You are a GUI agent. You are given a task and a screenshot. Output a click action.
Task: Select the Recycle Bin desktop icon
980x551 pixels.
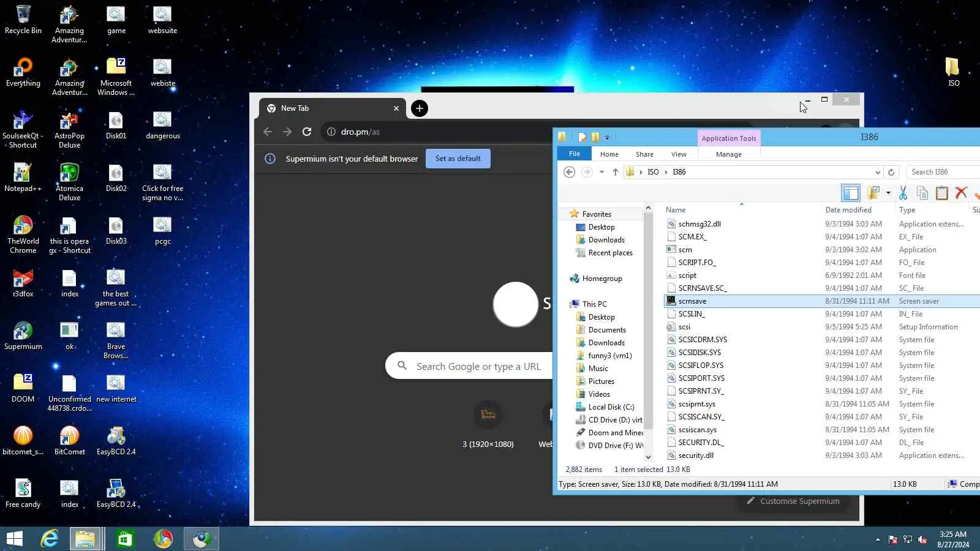[23, 20]
